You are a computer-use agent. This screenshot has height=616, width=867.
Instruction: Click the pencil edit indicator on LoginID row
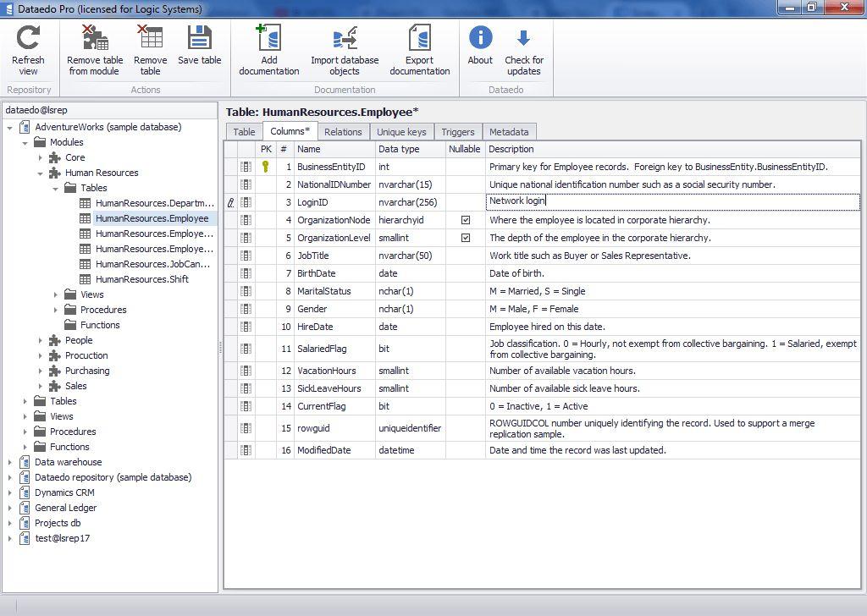(230, 203)
